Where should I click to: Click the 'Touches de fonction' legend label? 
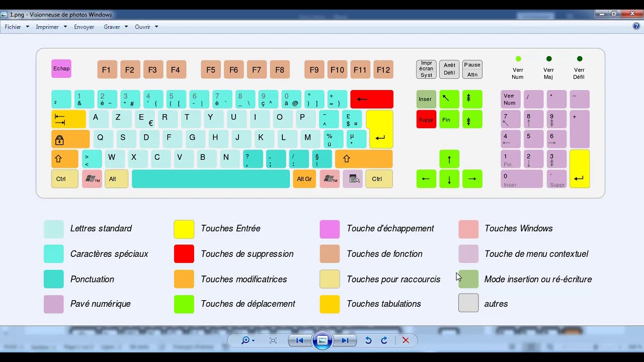click(384, 254)
